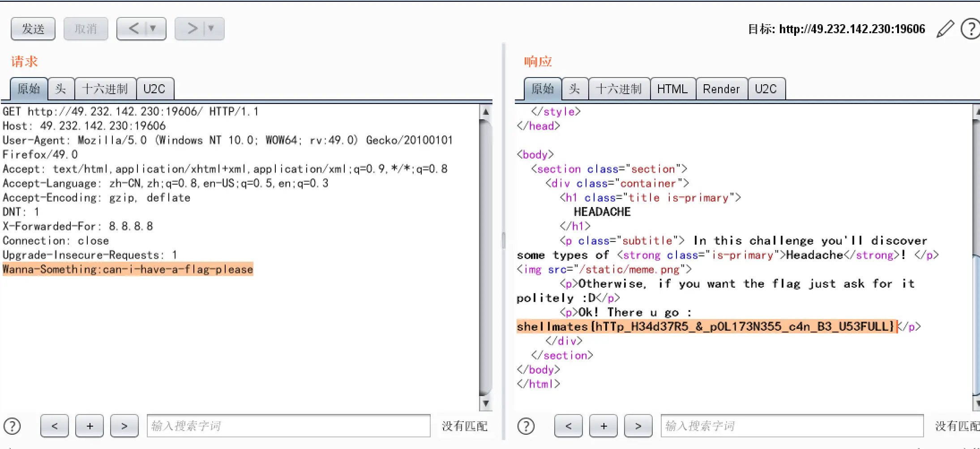Click response panel help question mark icon

(x=526, y=426)
